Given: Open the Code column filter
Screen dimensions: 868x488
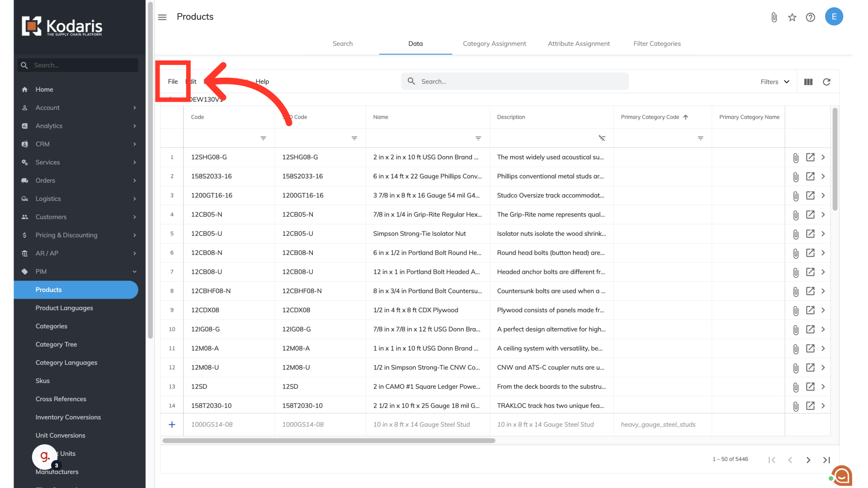Looking at the screenshot, I should click(263, 138).
